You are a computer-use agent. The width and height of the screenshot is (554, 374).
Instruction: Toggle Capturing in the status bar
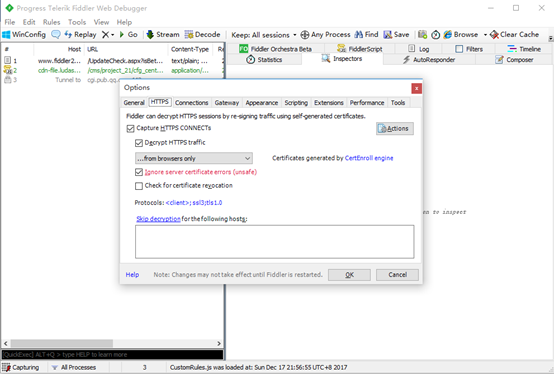coord(21,367)
